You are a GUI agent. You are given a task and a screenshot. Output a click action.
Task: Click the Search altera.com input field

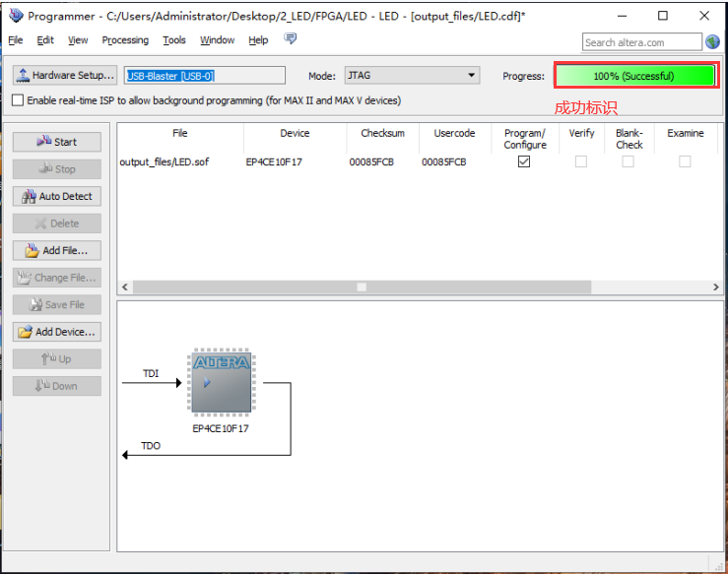pos(640,42)
